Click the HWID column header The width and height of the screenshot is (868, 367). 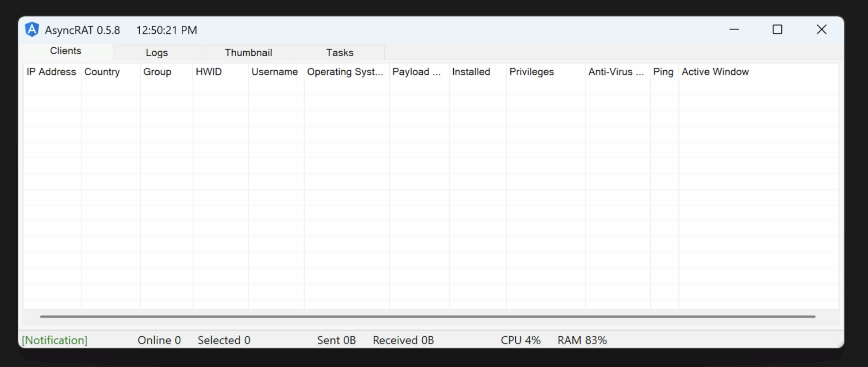pyautogui.click(x=209, y=72)
